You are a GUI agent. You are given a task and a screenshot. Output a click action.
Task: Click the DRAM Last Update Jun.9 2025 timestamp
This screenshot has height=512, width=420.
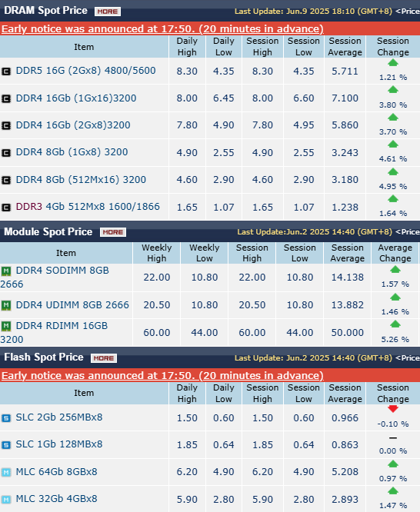(313, 12)
